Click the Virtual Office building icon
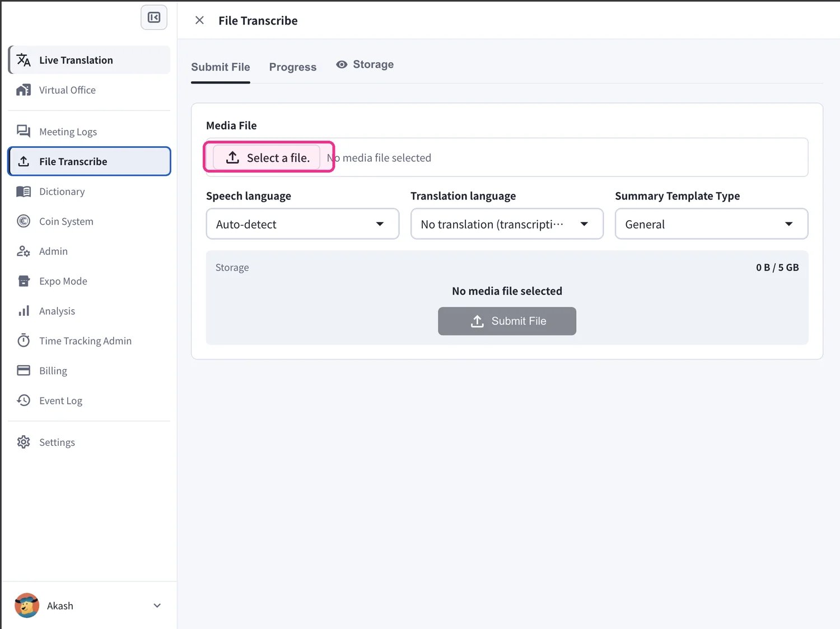This screenshot has height=629, width=840. tap(24, 90)
